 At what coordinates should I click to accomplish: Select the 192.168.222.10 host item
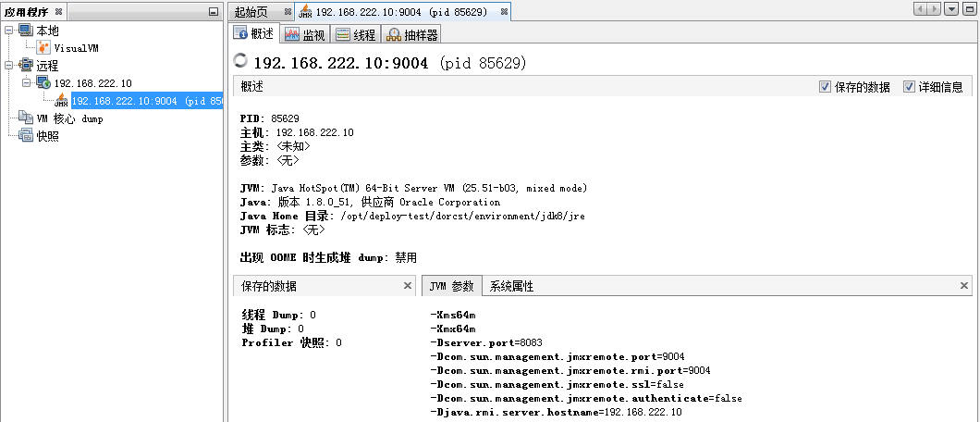(x=92, y=82)
